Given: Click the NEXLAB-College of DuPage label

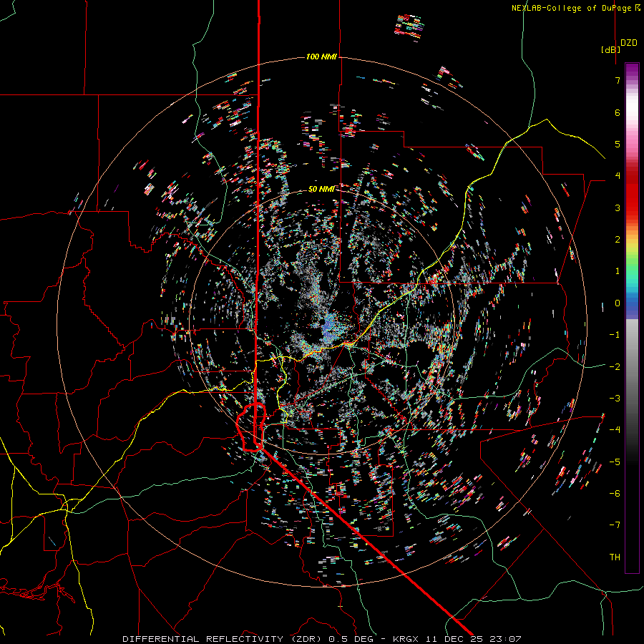Looking at the screenshot, I should (x=572, y=8).
